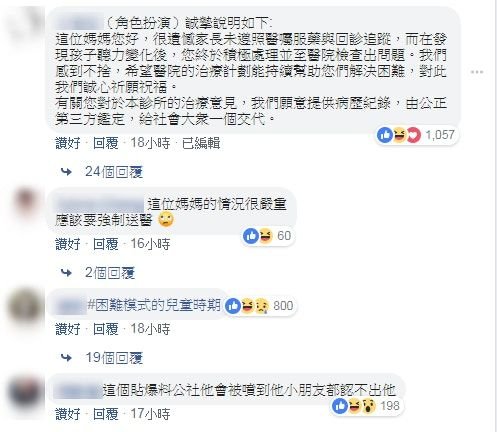Click the wow reaction icon beside 198
497x432 pixels.
369,406
